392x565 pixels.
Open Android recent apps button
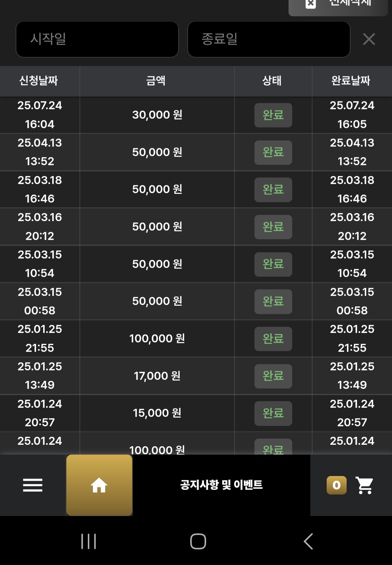point(89,541)
